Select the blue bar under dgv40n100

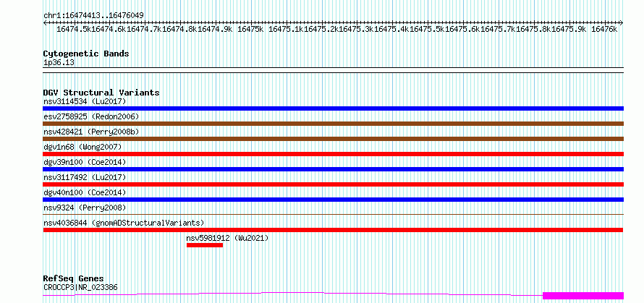(x=333, y=200)
